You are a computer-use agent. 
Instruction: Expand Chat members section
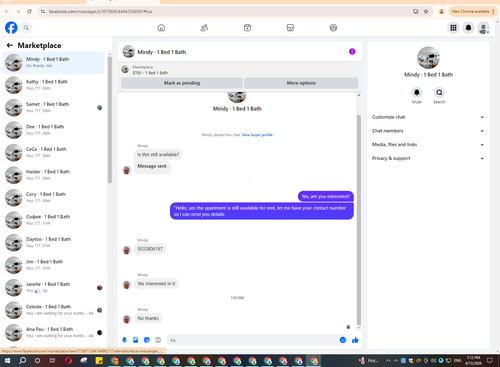click(428, 131)
